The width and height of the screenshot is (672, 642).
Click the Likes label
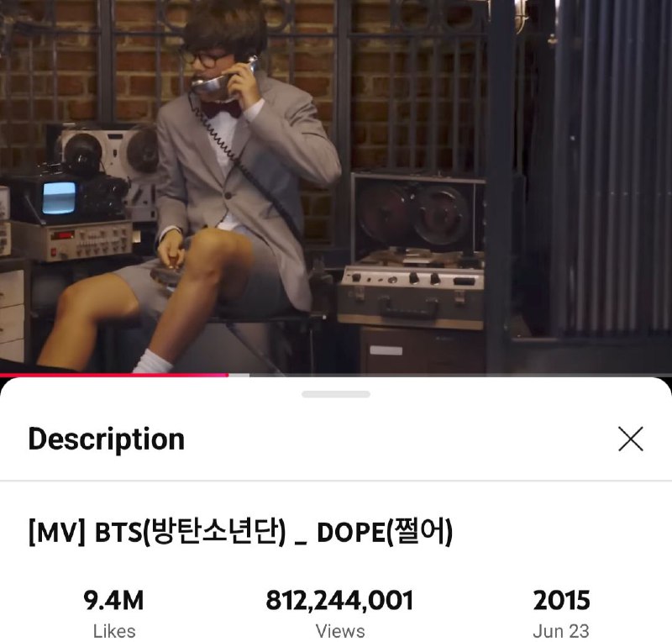(x=114, y=631)
